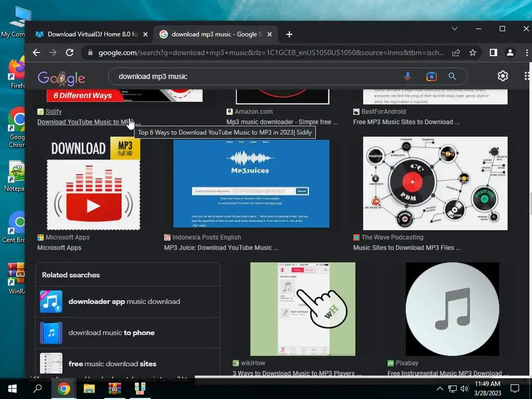Viewport: 532px width, 399px height.
Task: Click the padlock site info icon
Action: pyautogui.click(x=90, y=52)
